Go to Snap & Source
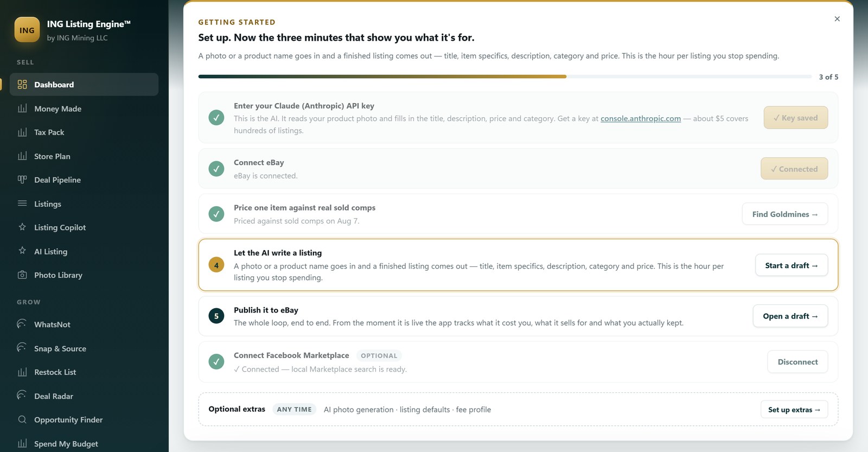This screenshot has width=868, height=452. point(84,348)
